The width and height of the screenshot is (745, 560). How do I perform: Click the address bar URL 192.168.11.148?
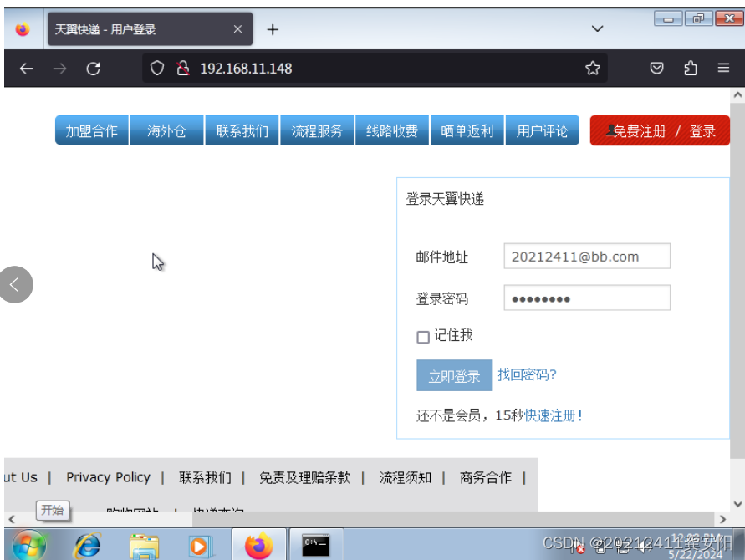(246, 69)
